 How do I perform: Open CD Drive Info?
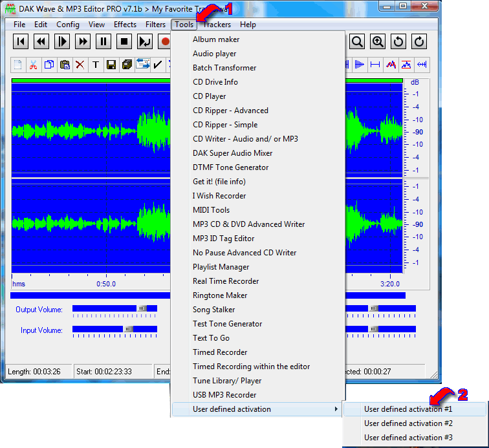pos(259,82)
